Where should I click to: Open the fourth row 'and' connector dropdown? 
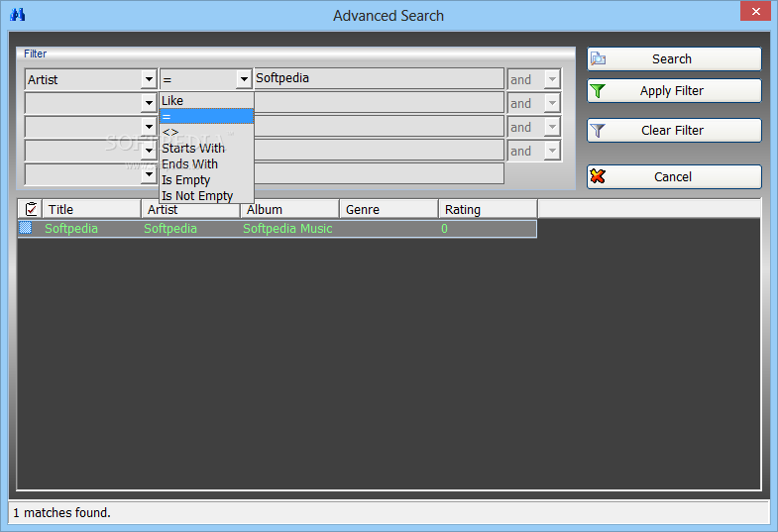[x=552, y=151]
